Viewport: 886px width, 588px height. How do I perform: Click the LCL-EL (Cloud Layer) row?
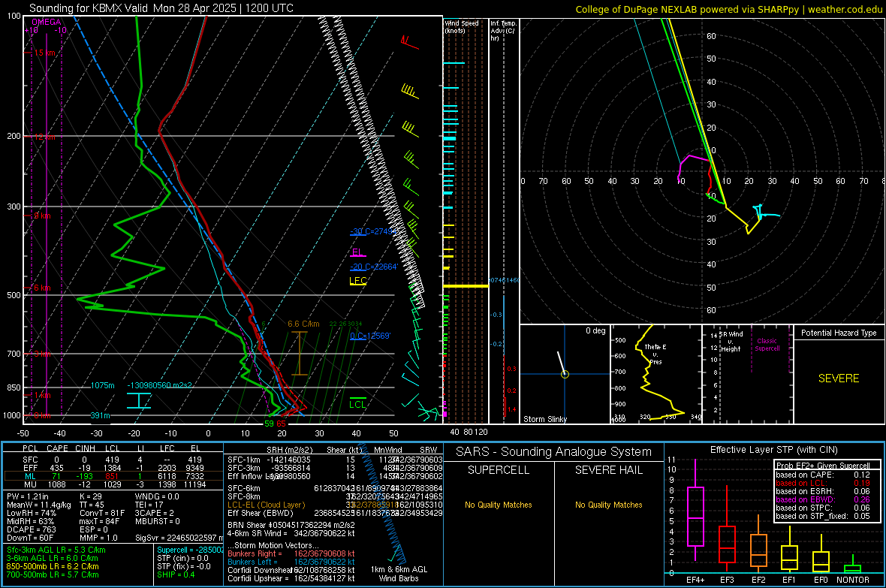(335, 505)
